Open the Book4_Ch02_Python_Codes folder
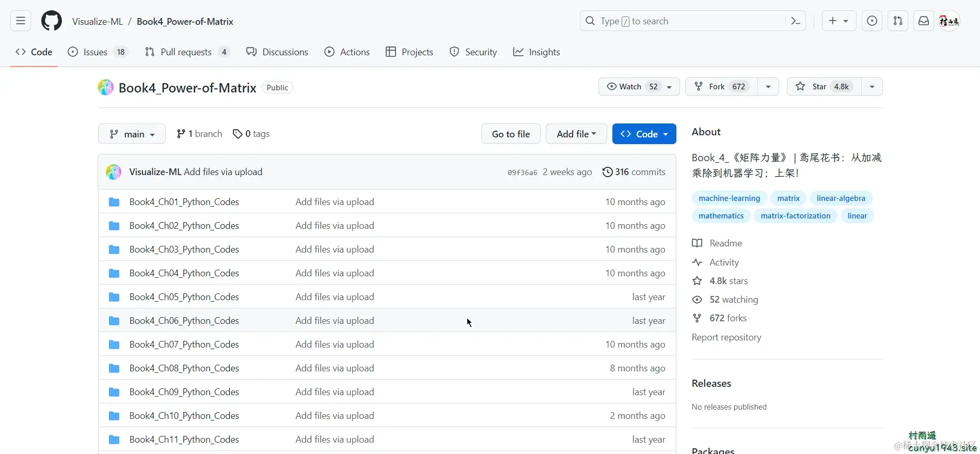This screenshot has height=454, width=980. [x=184, y=226]
